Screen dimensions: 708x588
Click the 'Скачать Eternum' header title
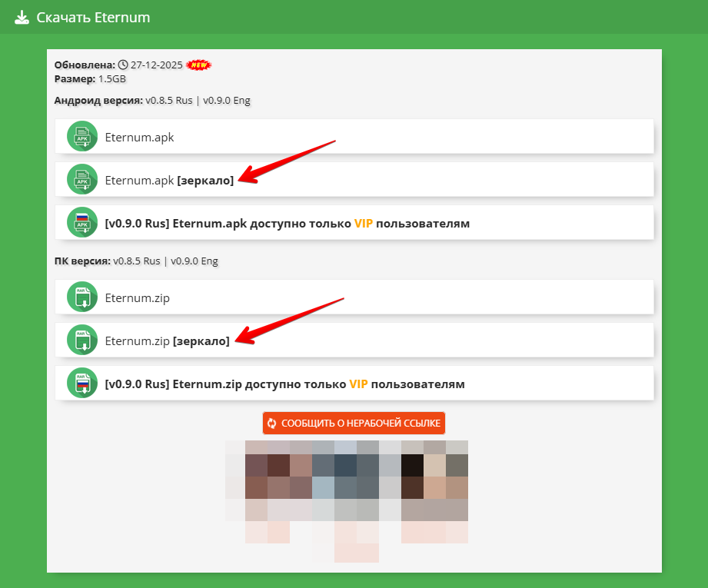pyautogui.click(x=93, y=17)
